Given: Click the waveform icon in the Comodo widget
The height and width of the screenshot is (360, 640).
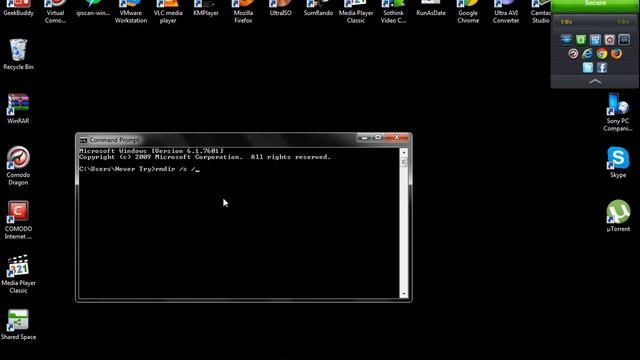Looking at the screenshot, I should pos(624,40).
